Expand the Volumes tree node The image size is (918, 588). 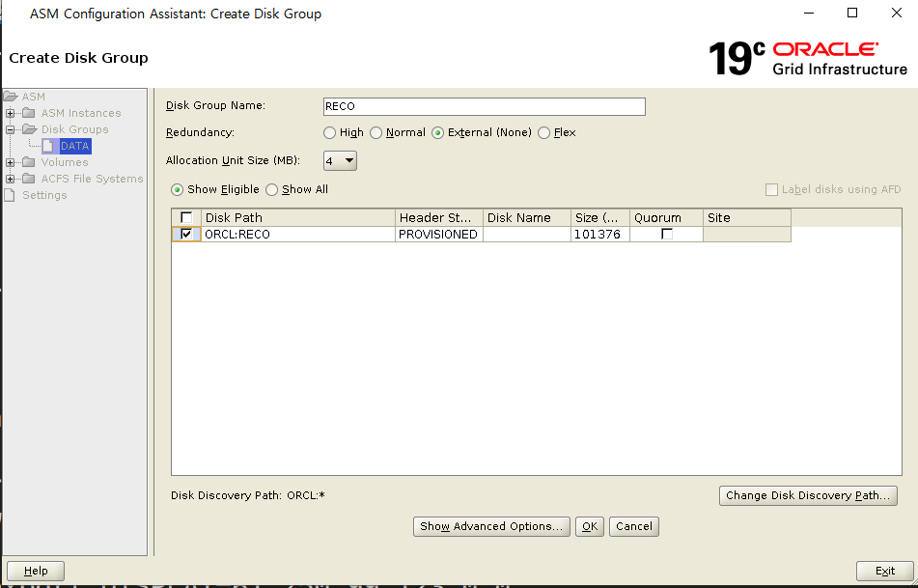10,162
